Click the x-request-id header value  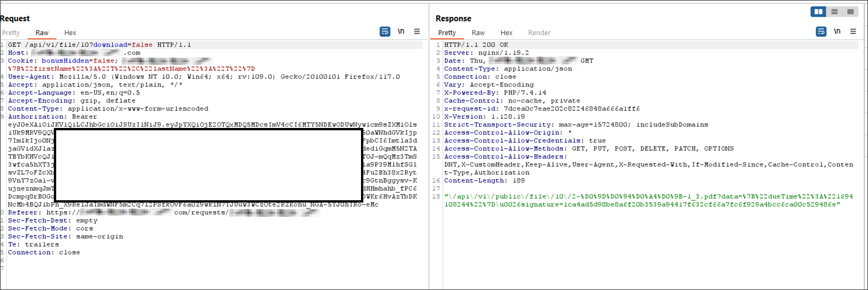[x=571, y=109]
